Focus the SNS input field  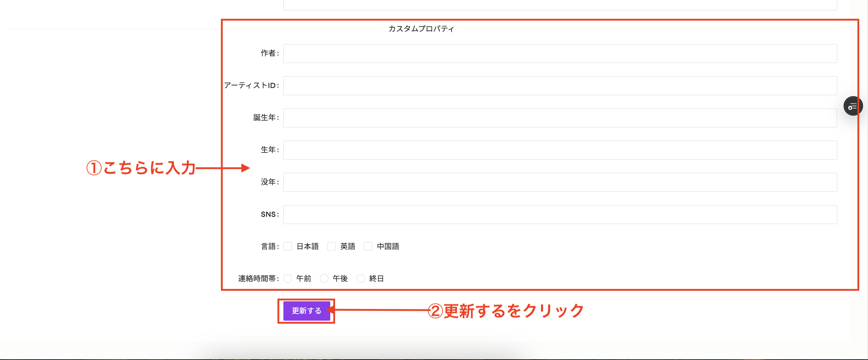pyautogui.click(x=560, y=214)
